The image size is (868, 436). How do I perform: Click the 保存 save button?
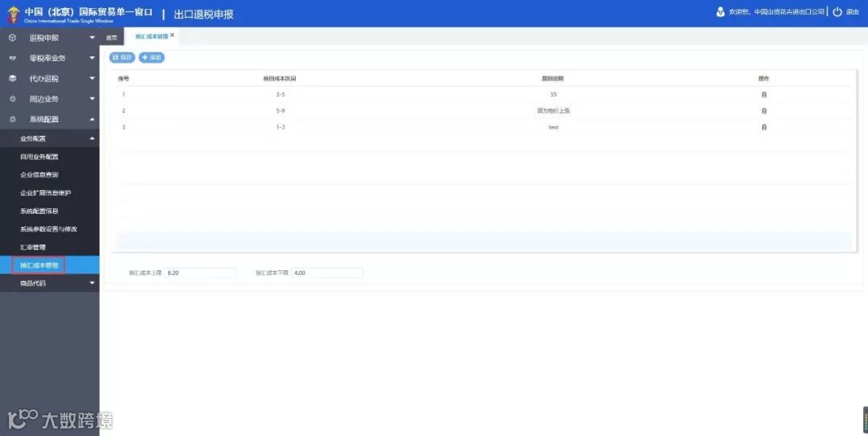pos(122,57)
